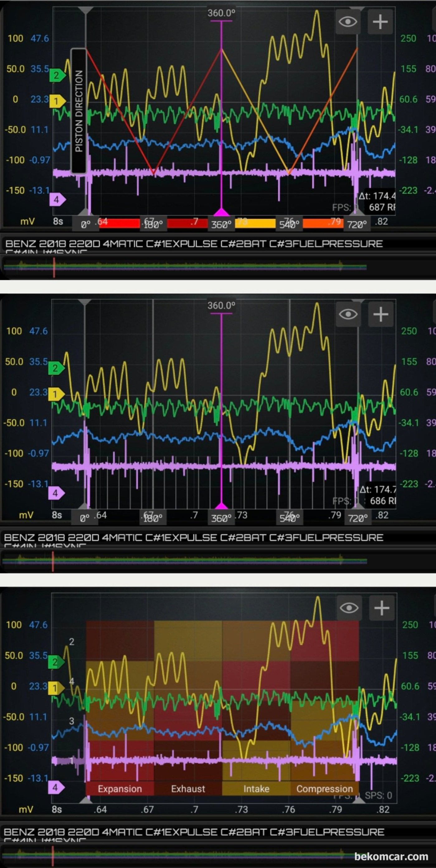The height and width of the screenshot is (868, 436).
Task: Select the 360° marker below the middle chart
Action: pos(221,518)
